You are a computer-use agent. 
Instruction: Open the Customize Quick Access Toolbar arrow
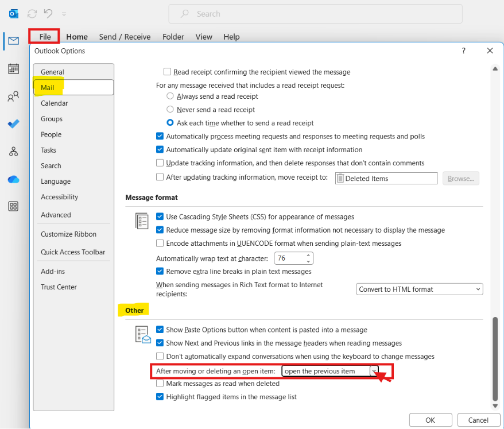tap(64, 14)
